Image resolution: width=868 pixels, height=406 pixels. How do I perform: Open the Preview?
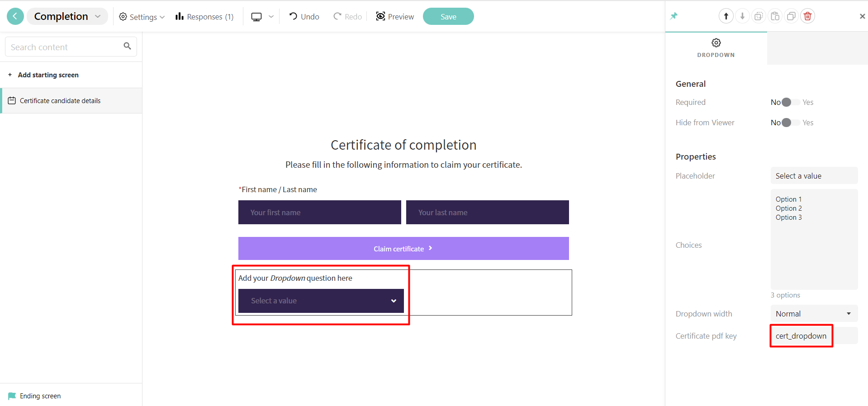pos(395,17)
